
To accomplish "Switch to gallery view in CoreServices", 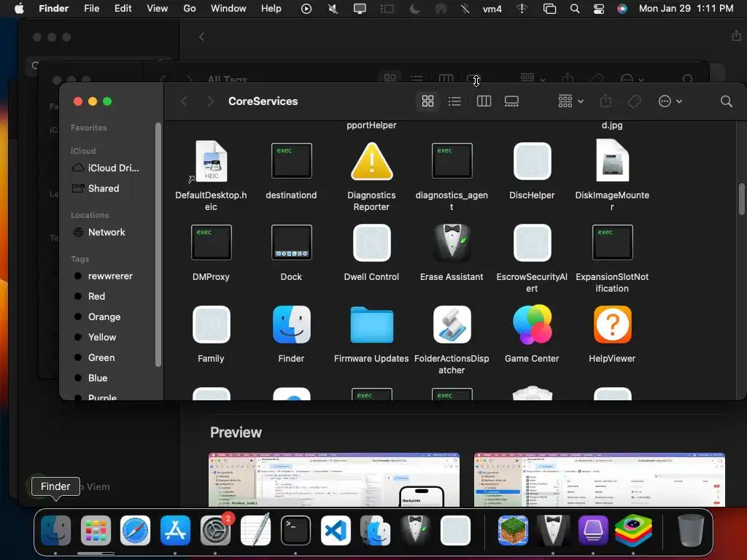I will click(x=511, y=101).
